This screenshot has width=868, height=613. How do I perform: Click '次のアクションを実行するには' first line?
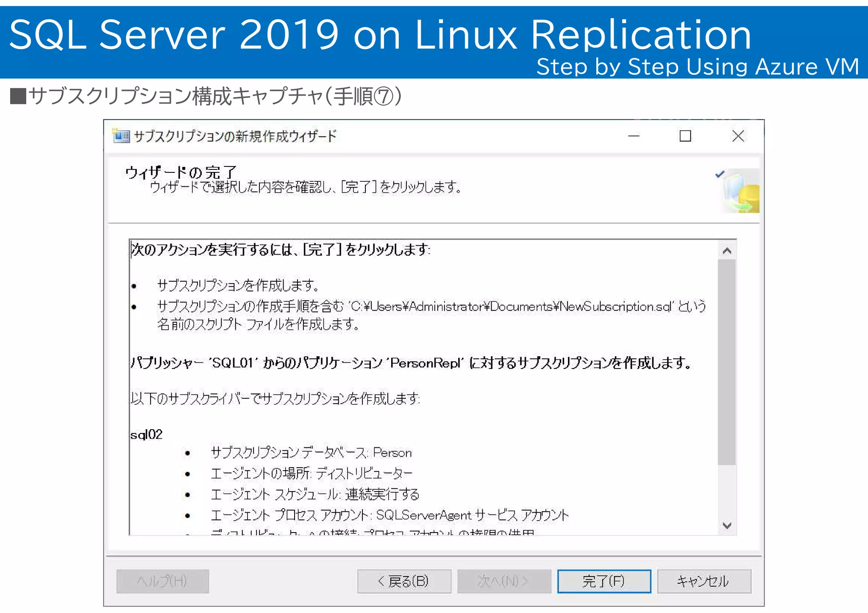pos(280,249)
